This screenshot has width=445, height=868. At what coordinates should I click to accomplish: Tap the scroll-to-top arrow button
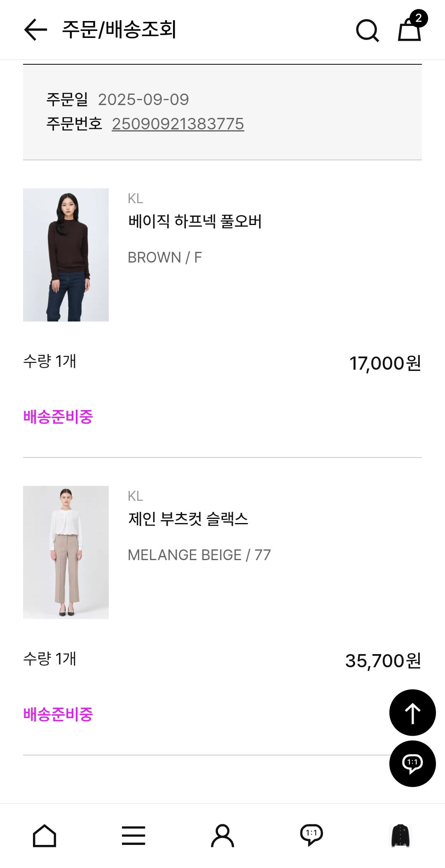[412, 713]
